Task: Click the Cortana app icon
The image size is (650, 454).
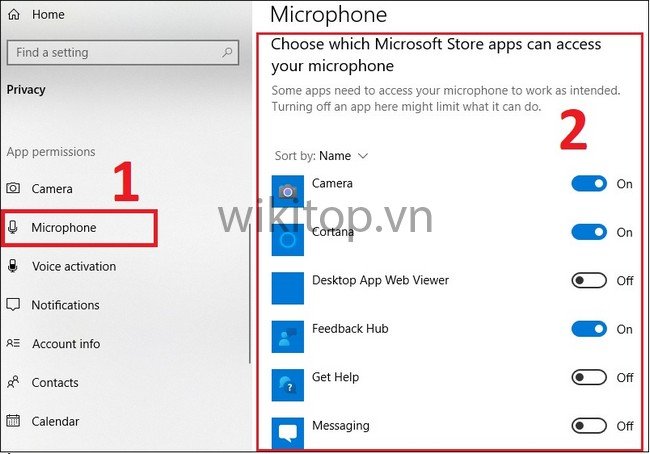Action: 288,239
